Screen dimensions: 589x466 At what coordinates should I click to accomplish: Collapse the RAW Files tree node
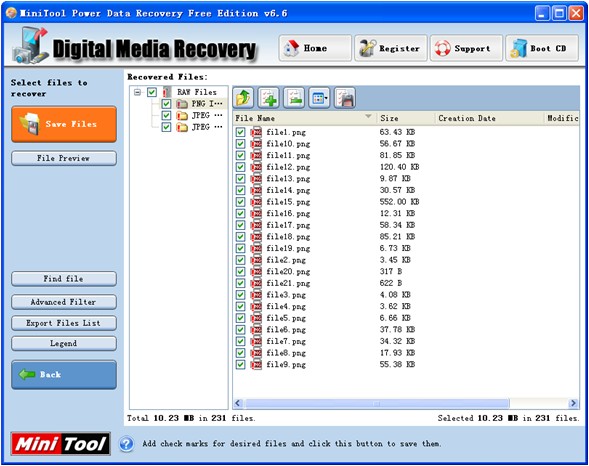(x=138, y=92)
